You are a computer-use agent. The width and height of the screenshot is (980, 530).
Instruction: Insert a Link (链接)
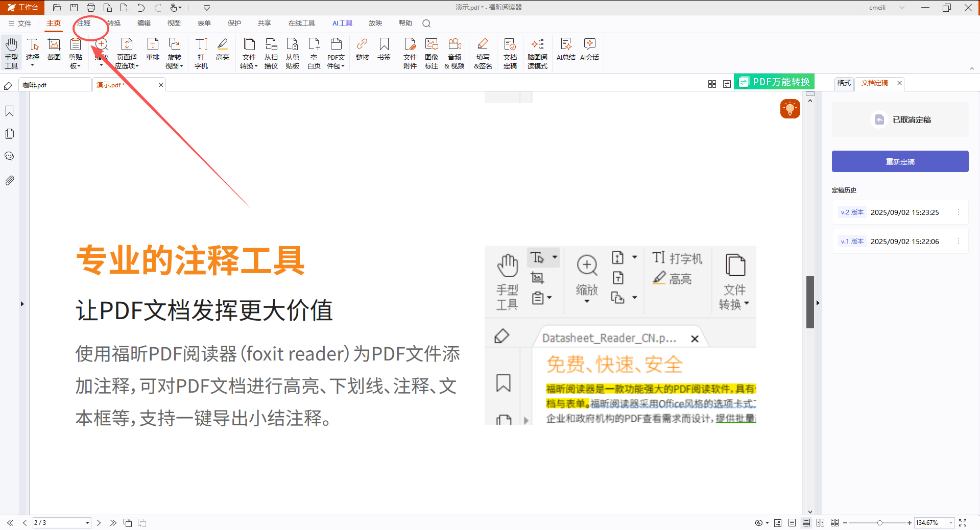click(363, 49)
